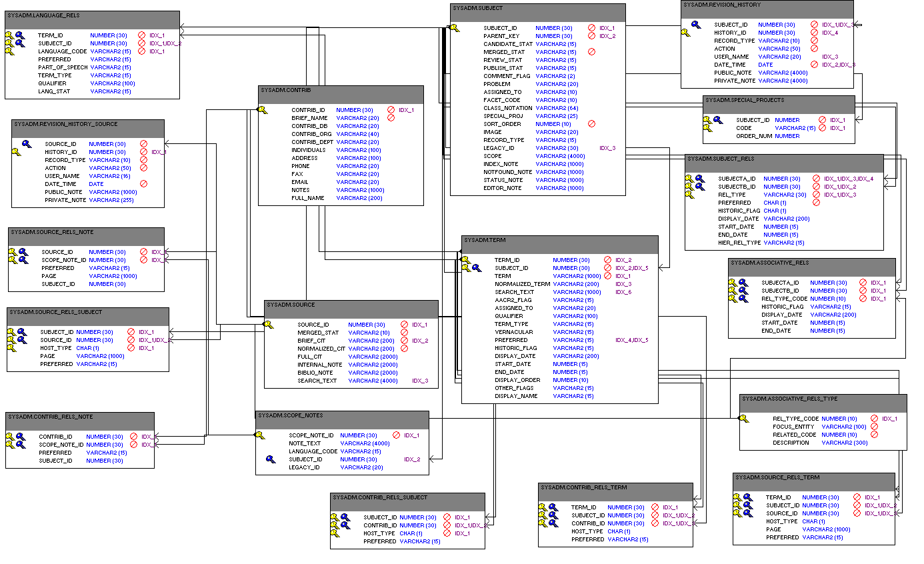Click the FULL_NAME column in CONTRIB
Screen dimensions: 924x564
pyautogui.click(x=308, y=198)
